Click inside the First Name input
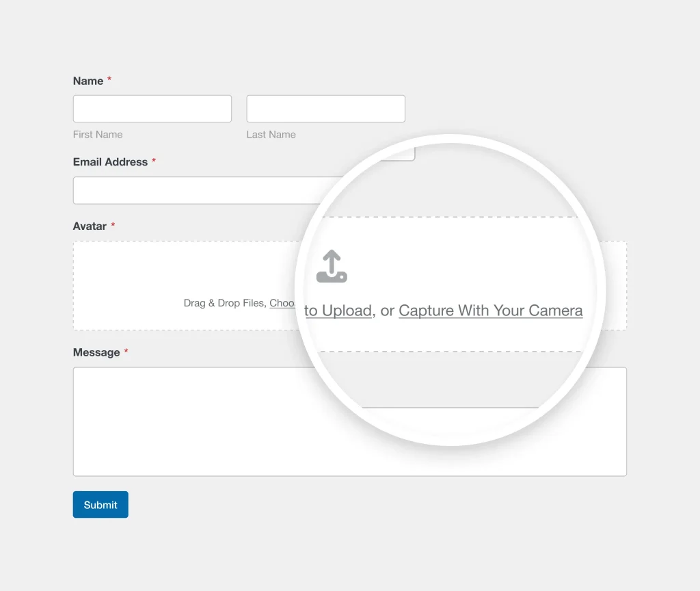 click(x=152, y=108)
